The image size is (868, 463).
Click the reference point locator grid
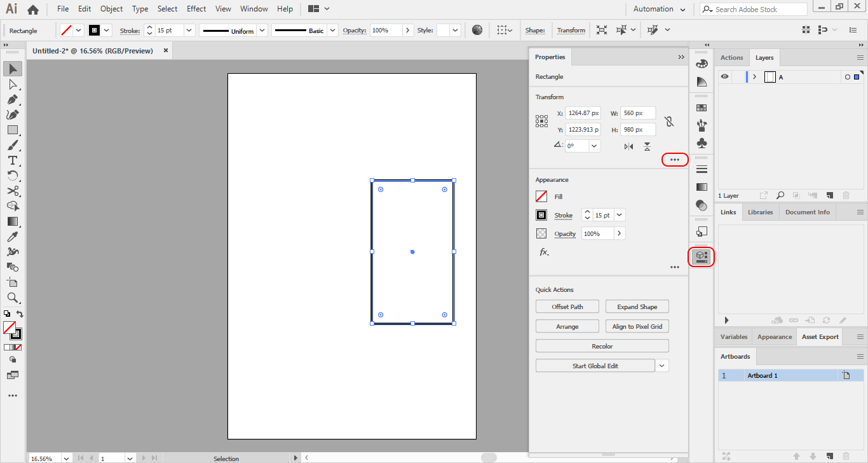541,121
